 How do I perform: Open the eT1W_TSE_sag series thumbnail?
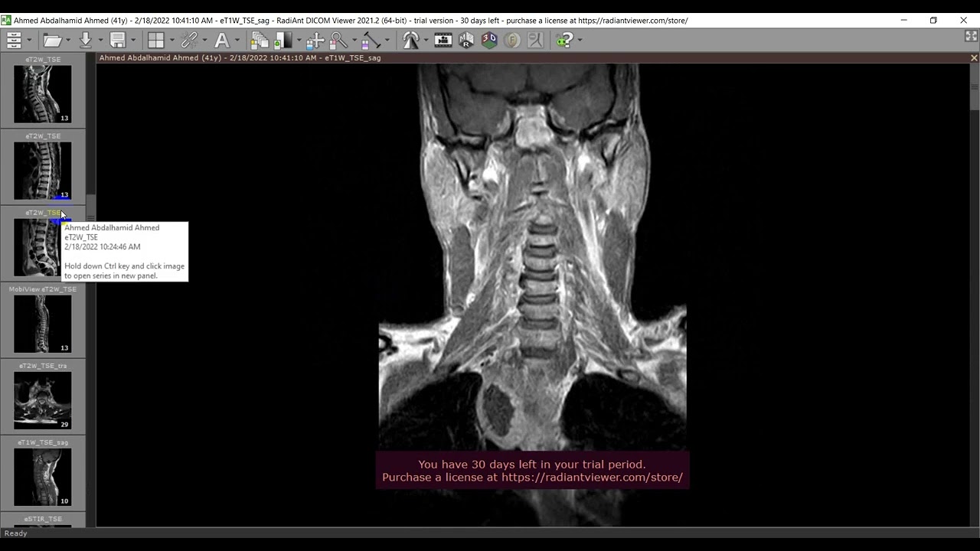point(43,476)
